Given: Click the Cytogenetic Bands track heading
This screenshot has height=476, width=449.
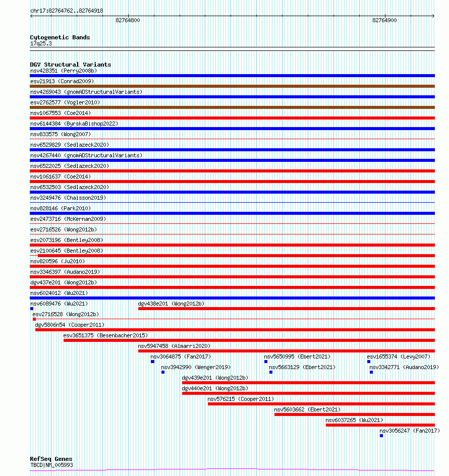Looking at the screenshot, I should [60, 37].
